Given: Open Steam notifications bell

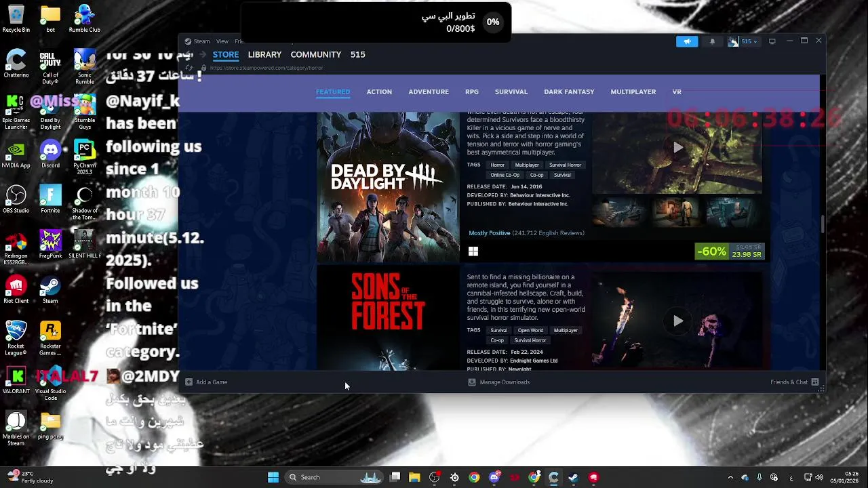Looking at the screenshot, I should (x=712, y=41).
